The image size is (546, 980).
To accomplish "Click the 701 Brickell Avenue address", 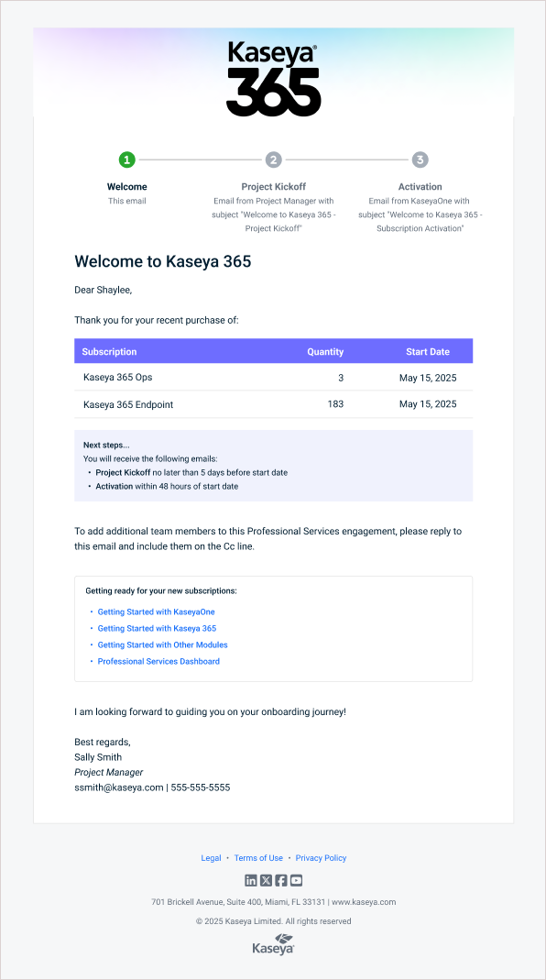I will tap(238, 902).
